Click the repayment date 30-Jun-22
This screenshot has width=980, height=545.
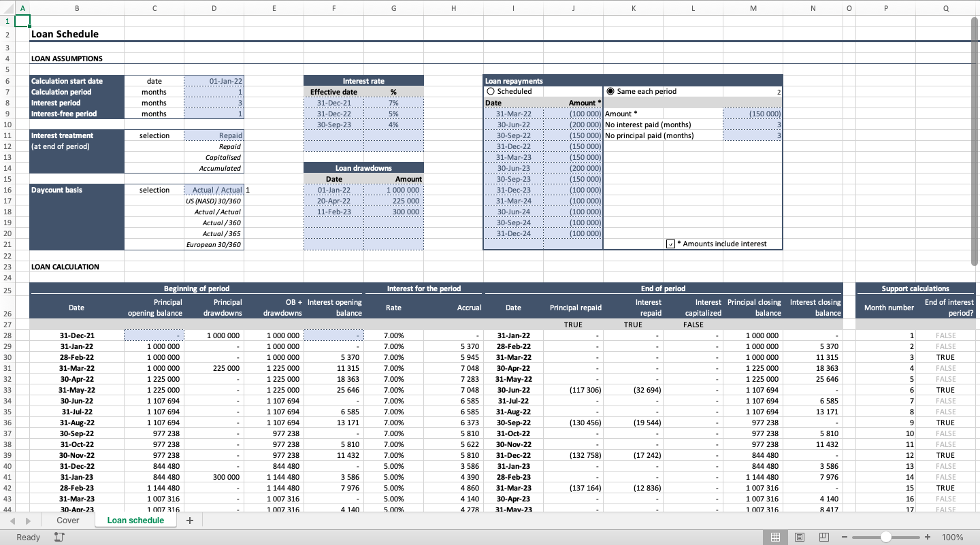coord(513,125)
